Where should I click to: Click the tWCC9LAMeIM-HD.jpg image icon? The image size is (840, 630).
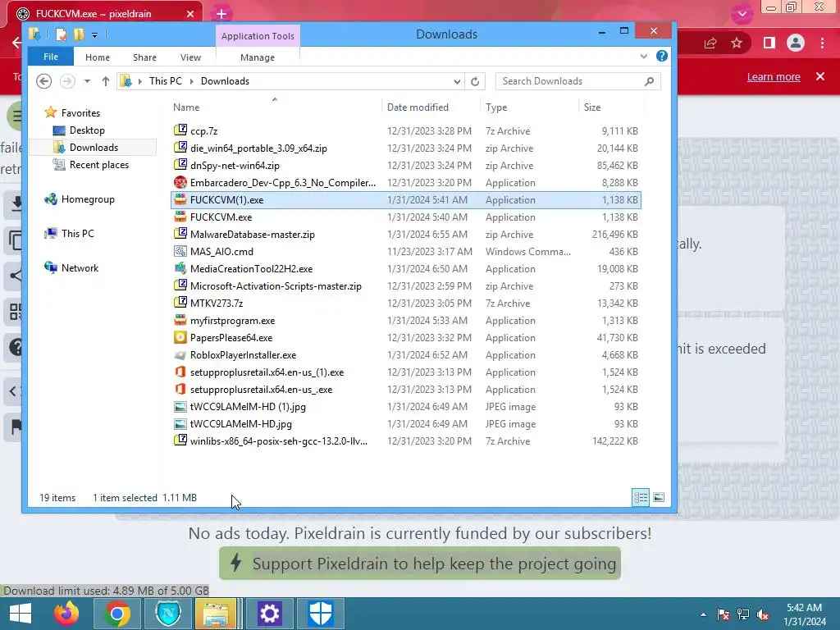pos(180,424)
